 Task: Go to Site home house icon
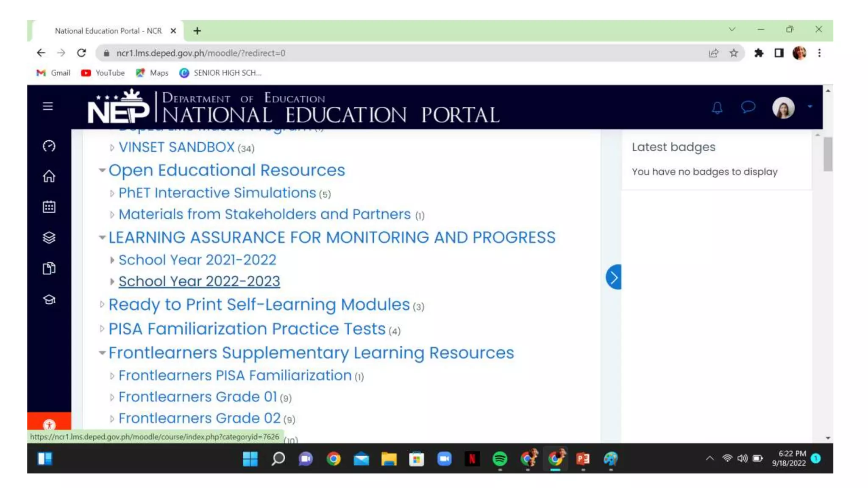coord(49,176)
